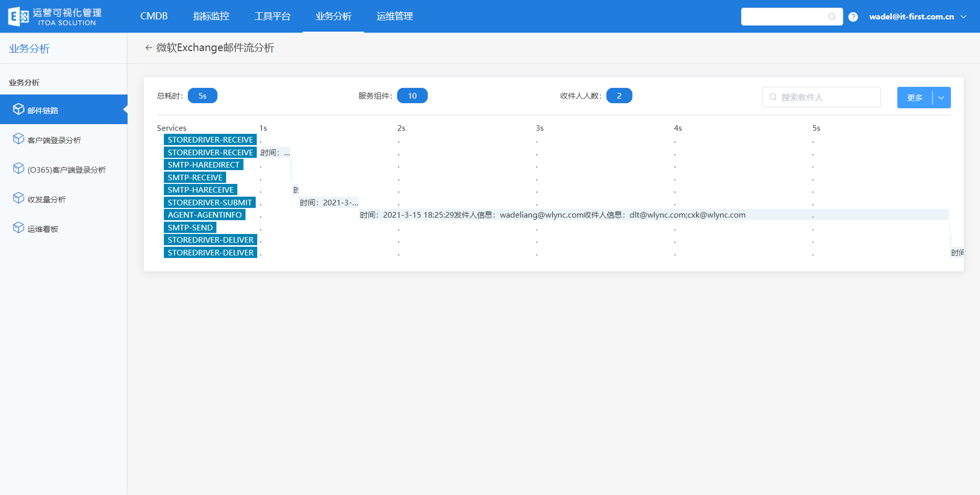Click the 收件人人数 2 badge
Image resolution: width=980 pixels, height=495 pixels.
[x=619, y=96]
